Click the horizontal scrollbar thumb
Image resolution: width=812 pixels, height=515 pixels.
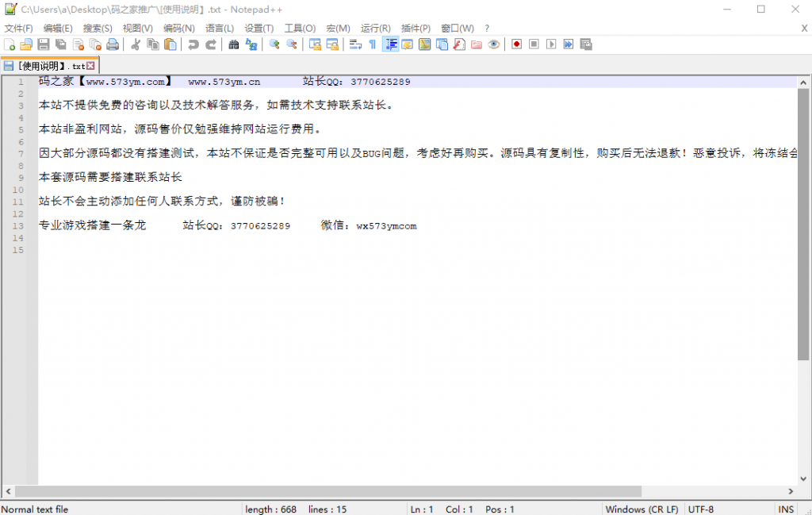pos(327,491)
